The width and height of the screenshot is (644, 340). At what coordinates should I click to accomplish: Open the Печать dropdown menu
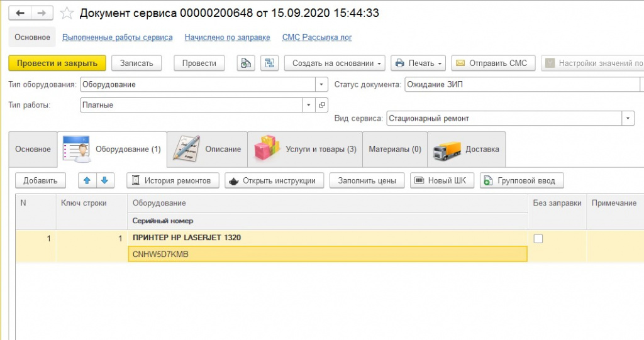pyautogui.click(x=418, y=63)
